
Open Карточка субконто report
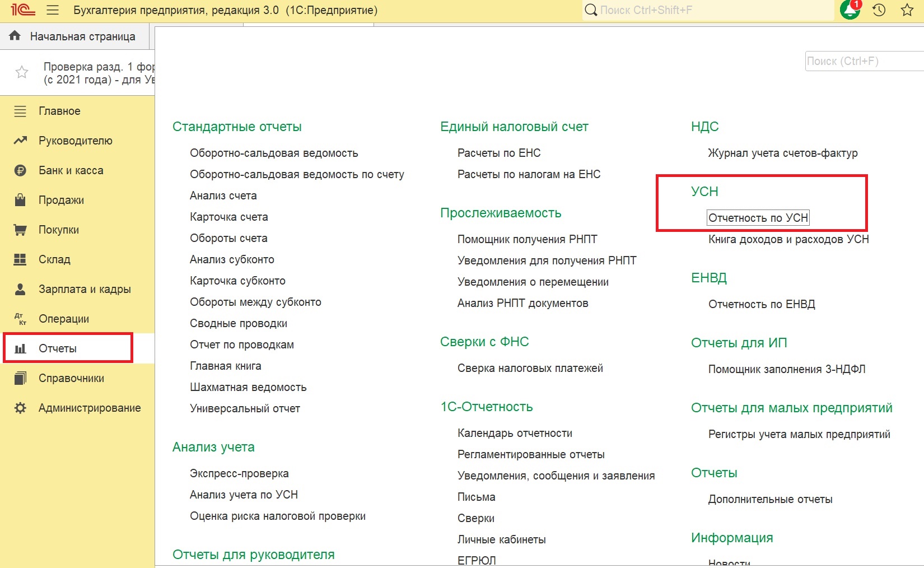(x=237, y=281)
